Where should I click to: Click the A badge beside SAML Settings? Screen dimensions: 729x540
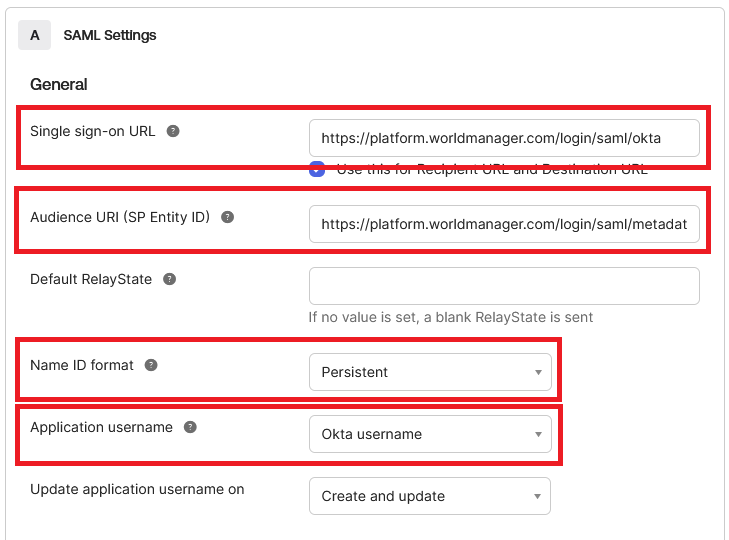(34, 35)
